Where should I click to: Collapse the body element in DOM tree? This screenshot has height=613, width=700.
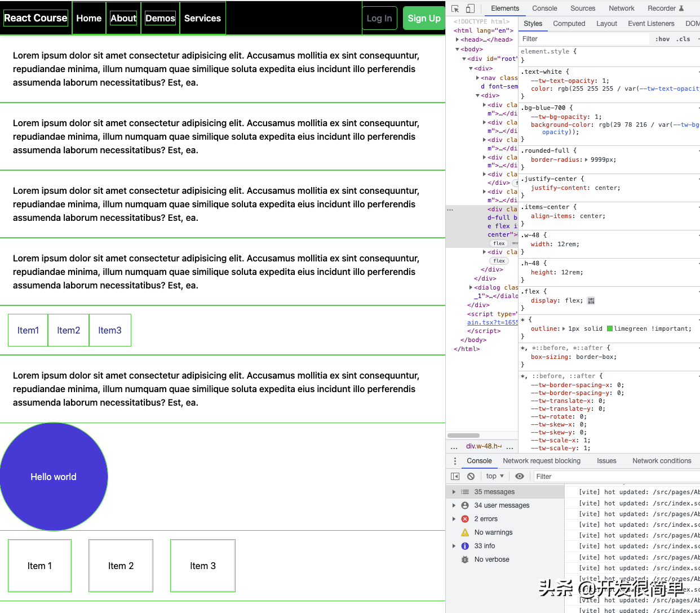(457, 49)
